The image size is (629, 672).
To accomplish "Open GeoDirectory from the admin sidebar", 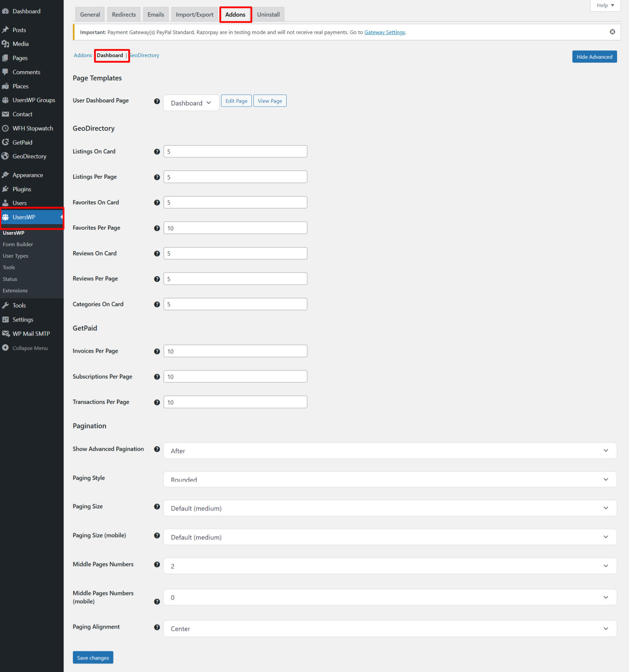I will click(x=29, y=156).
